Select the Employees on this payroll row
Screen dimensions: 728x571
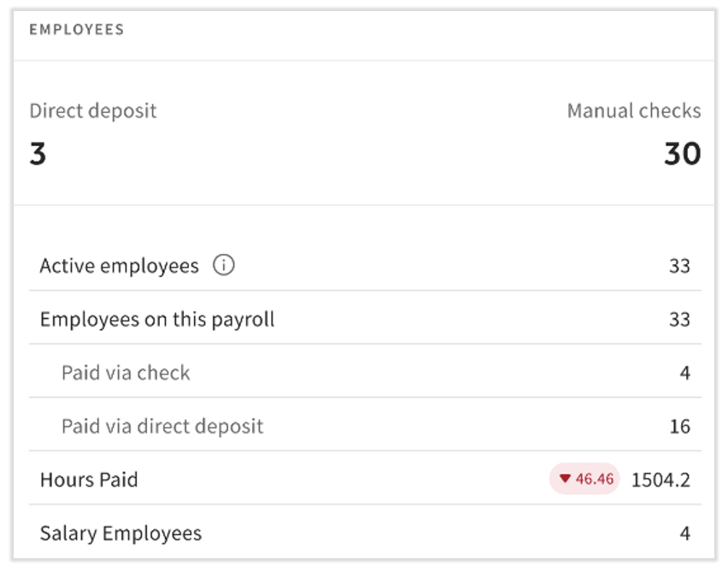pos(157,320)
